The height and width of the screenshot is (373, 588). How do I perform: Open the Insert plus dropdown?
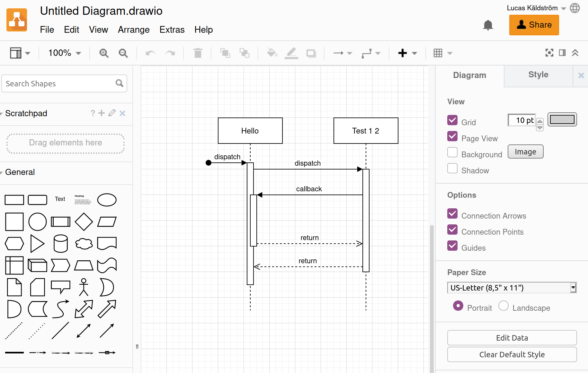407,53
